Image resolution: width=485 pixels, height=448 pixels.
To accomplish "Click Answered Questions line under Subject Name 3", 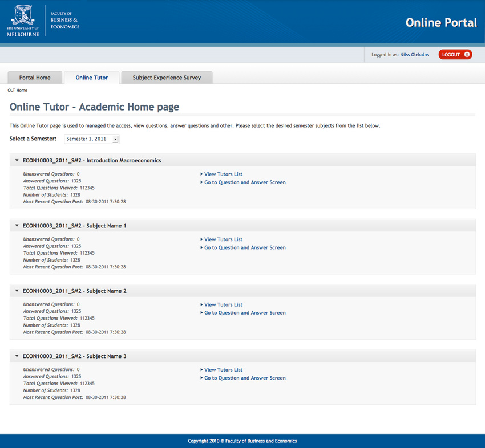I will coord(52,377).
